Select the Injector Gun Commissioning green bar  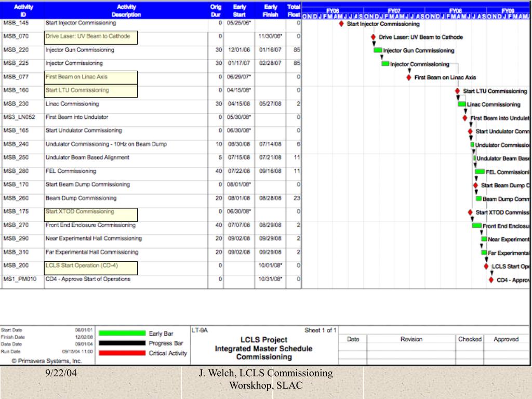pos(378,50)
